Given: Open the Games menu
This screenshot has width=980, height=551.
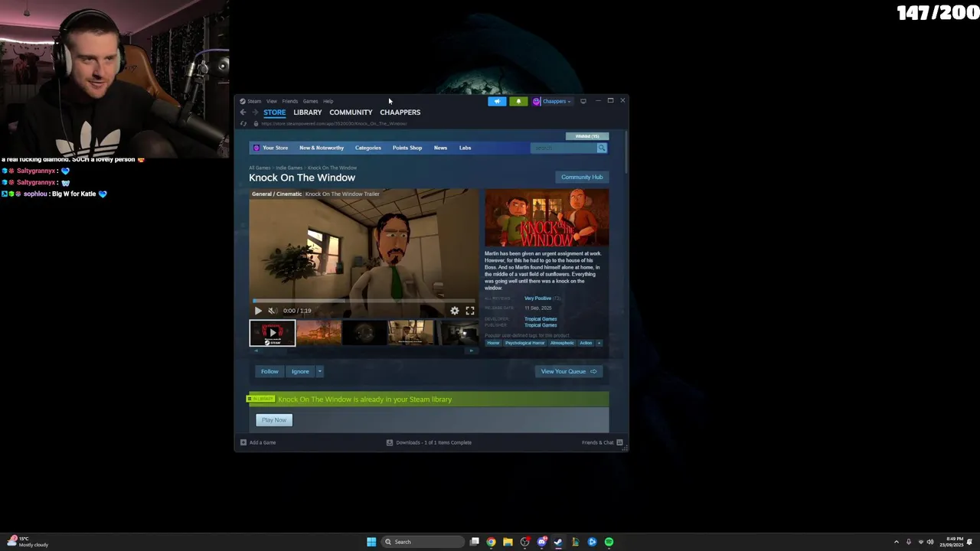Looking at the screenshot, I should (310, 101).
